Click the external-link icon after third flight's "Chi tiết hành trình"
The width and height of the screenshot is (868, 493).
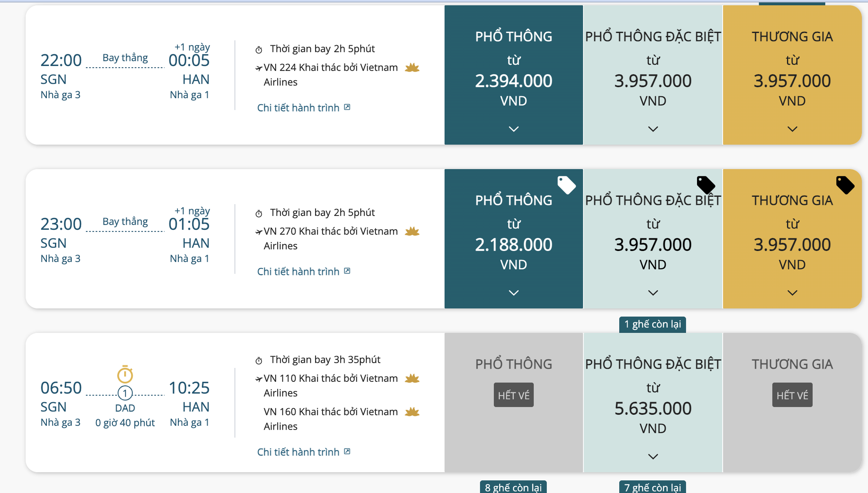click(346, 452)
